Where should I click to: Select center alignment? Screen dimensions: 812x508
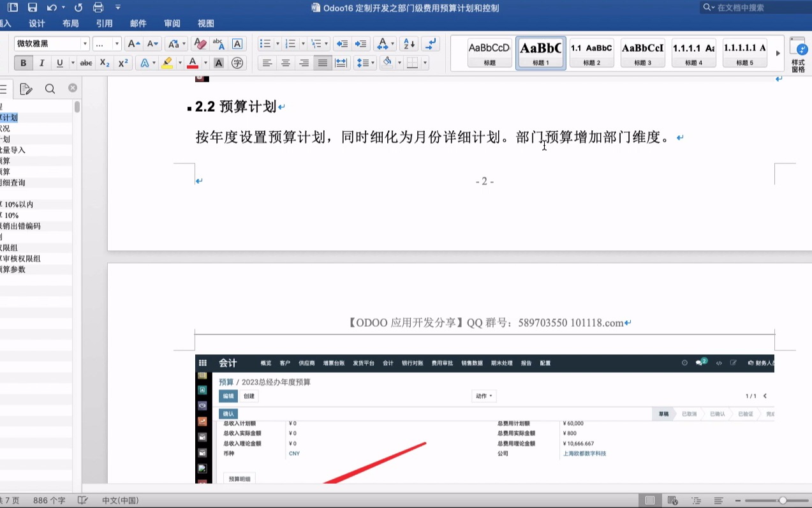[284, 63]
